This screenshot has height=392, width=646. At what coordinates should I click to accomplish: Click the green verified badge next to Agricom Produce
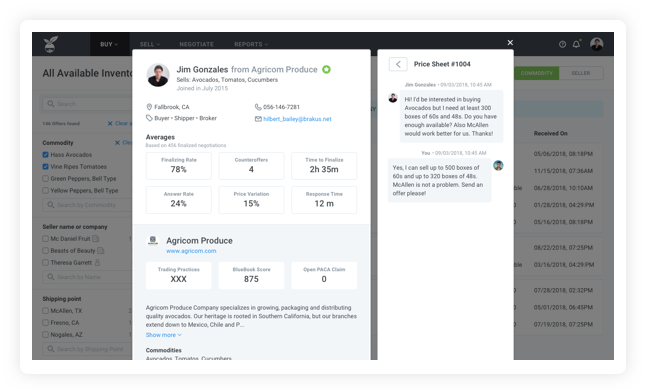click(326, 69)
